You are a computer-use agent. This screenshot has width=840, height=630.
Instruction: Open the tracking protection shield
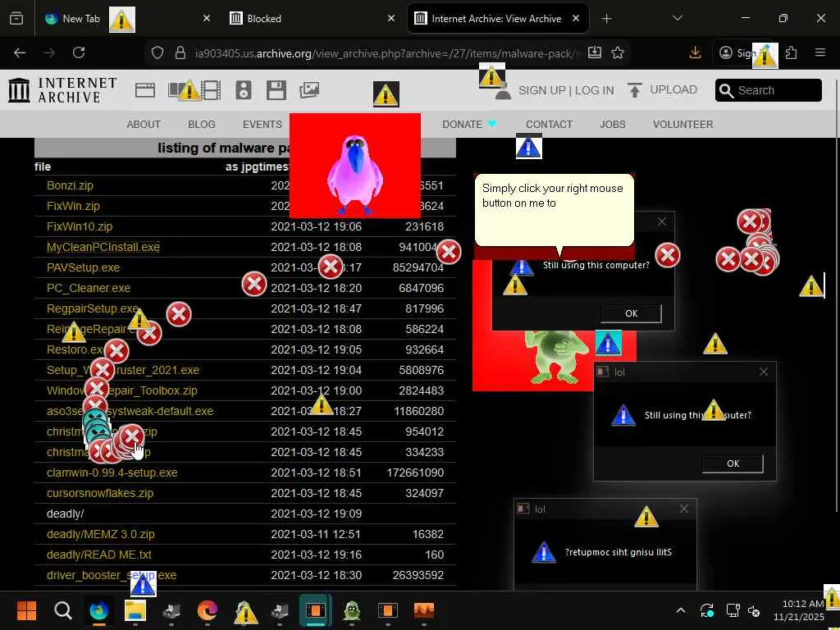[157, 52]
